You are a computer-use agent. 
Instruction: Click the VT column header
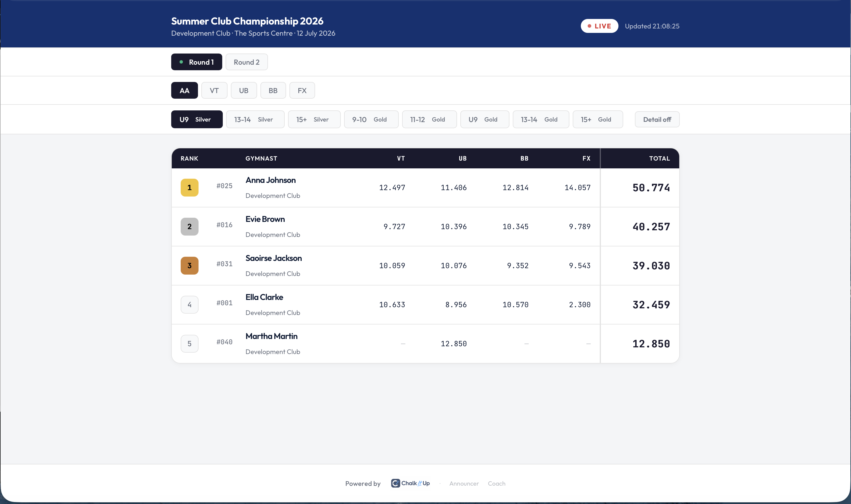click(401, 158)
